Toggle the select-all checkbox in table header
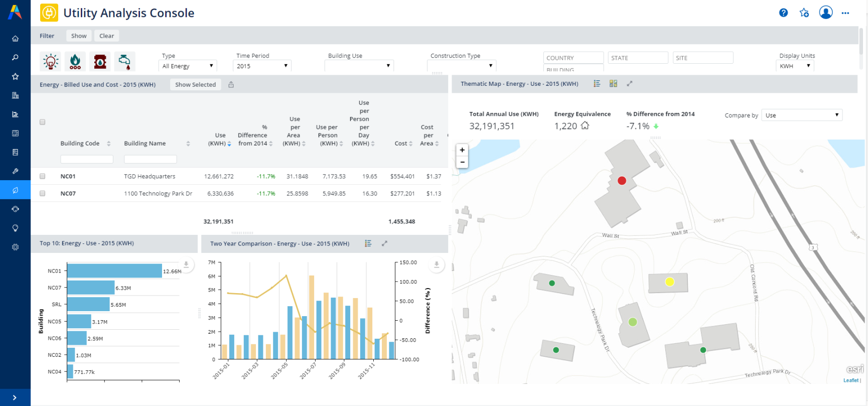Viewport: 868px width, 406px height. point(43,122)
